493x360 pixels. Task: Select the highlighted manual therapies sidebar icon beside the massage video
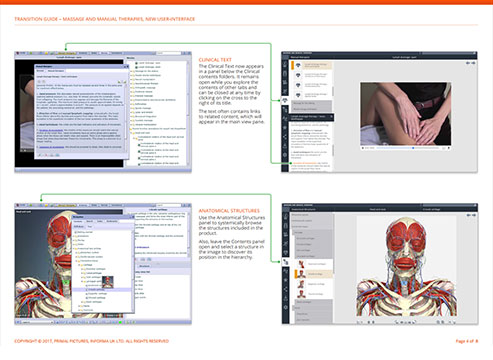tap(285, 100)
